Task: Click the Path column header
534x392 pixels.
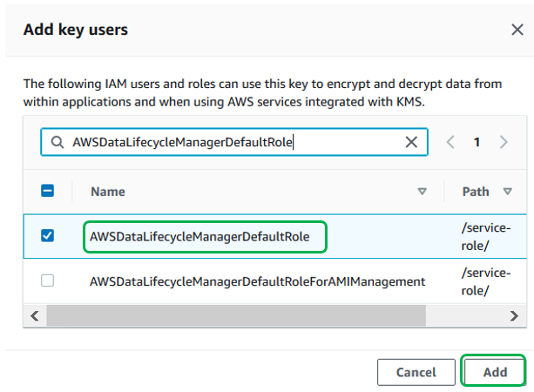Action: (x=476, y=192)
